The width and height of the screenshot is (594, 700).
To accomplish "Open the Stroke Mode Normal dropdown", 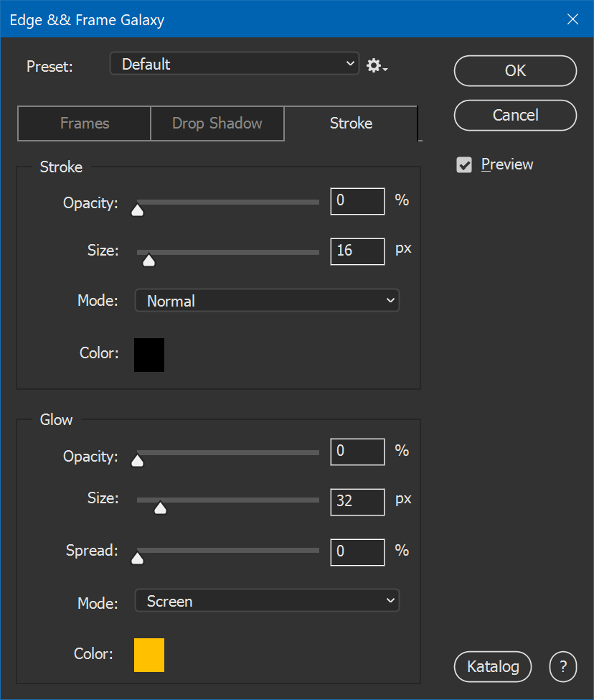I will point(267,300).
